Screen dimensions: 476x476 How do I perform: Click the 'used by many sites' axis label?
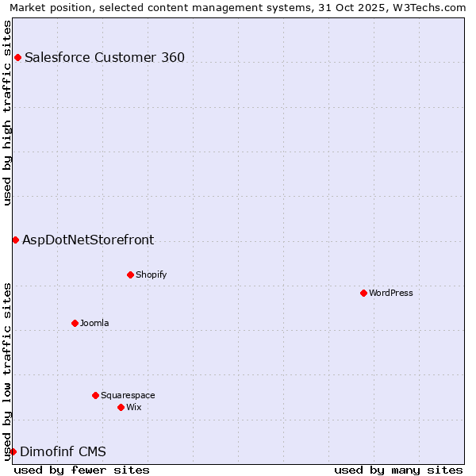(x=398, y=470)
